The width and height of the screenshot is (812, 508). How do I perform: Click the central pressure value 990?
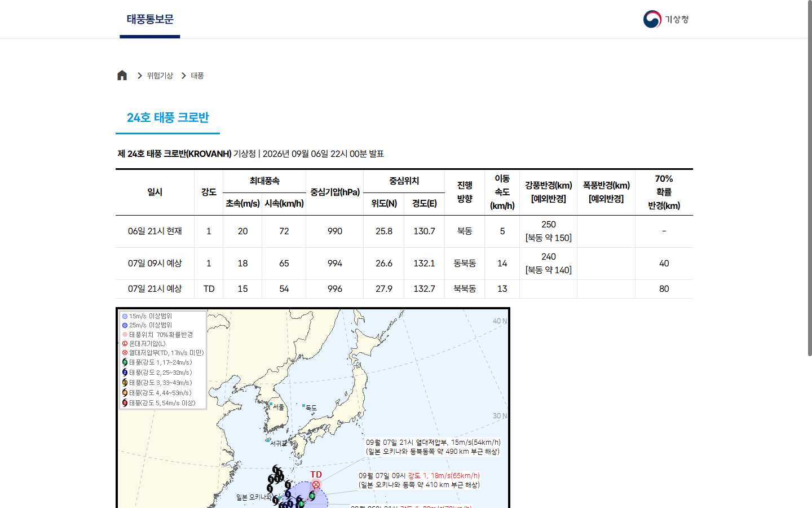point(335,231)
